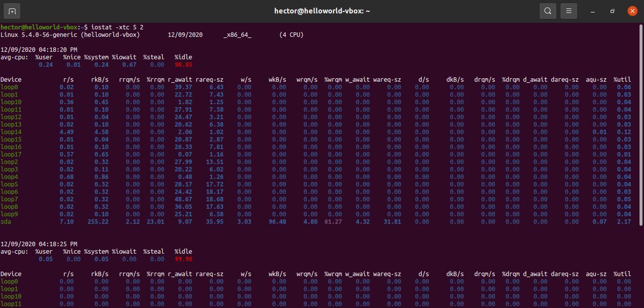Click the red 99.90 idle value

pyautogui.click(x=183, y=259)
